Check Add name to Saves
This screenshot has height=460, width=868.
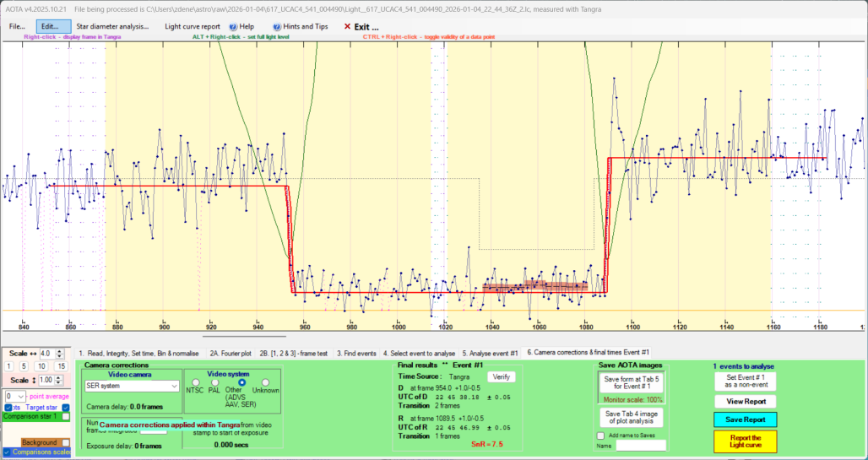(600, 436)
